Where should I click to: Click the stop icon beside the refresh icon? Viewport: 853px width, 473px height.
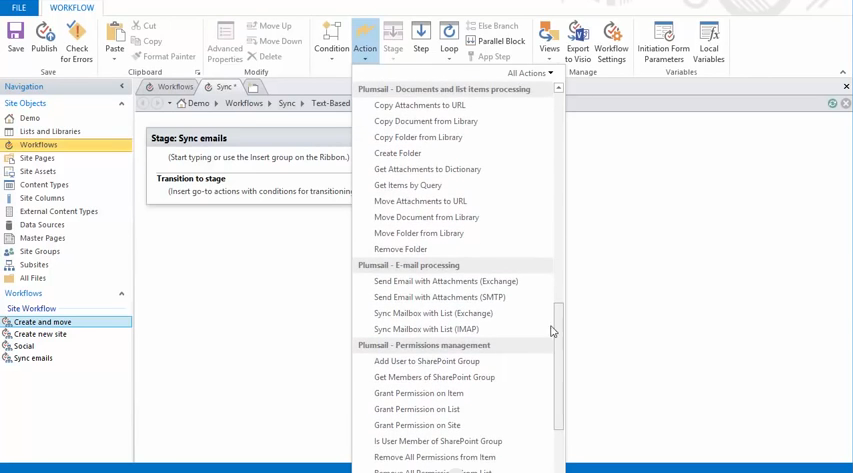(845, 103)
